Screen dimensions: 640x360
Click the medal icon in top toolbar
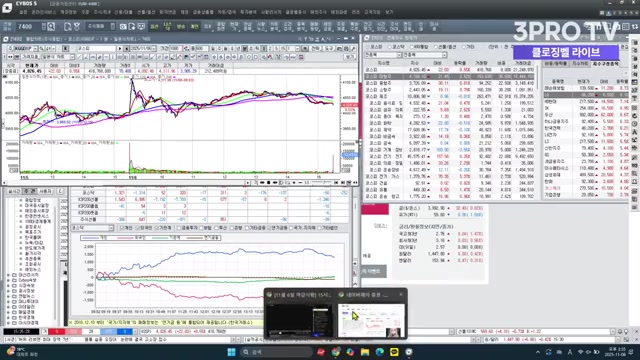[x=76, y=27]
